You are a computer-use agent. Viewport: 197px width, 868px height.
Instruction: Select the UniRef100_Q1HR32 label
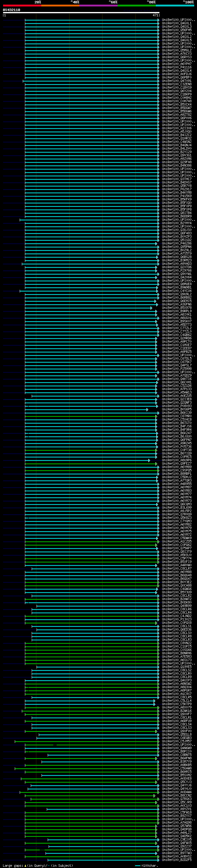[x=177, y=138]
